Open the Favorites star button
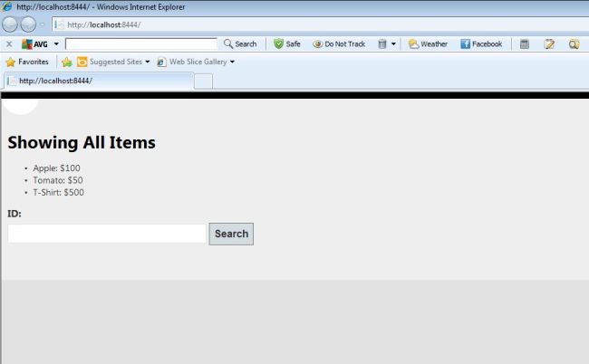This screenshot has height=364, width=589. point(27,62)
